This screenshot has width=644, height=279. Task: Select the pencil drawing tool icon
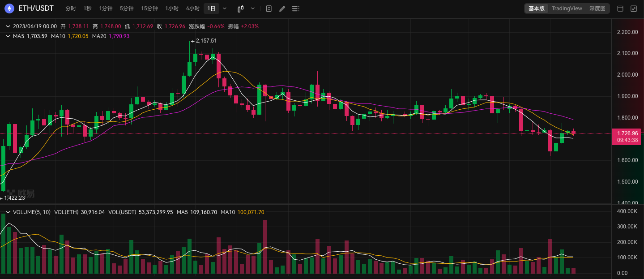tap(281, 9)
